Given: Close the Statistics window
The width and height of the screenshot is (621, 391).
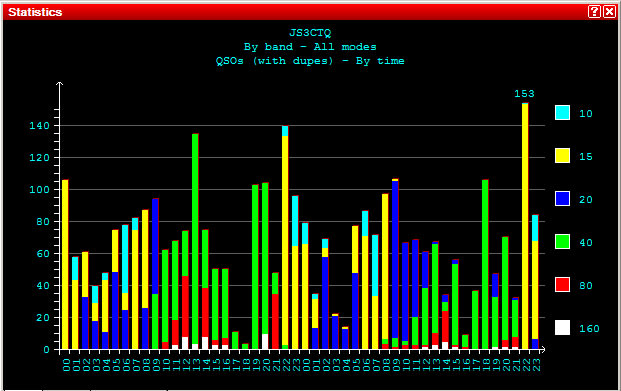Looking at the screenshot, I should [x=609, y=12].
